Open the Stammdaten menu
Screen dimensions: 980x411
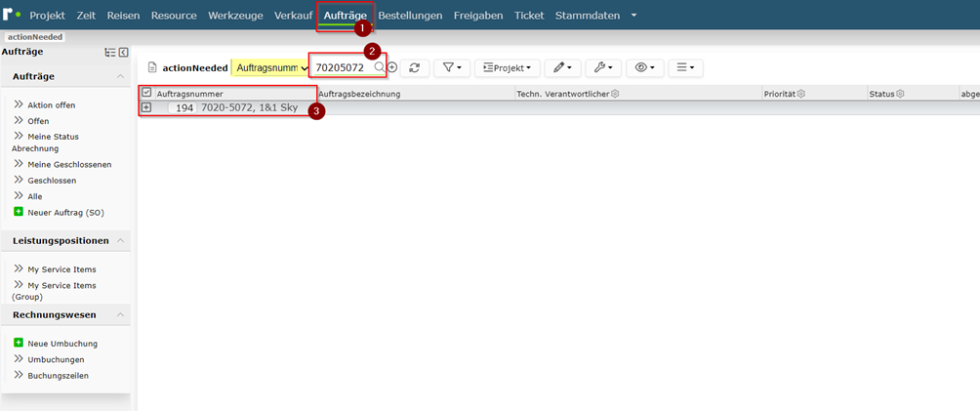pyautogui.click(x=588, y=16)
